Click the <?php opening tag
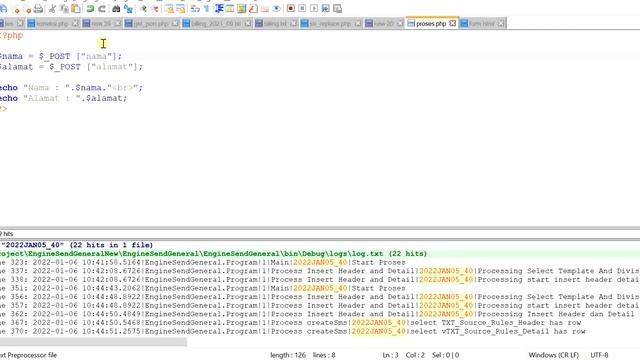640x360 pixels. click(11, 36)
